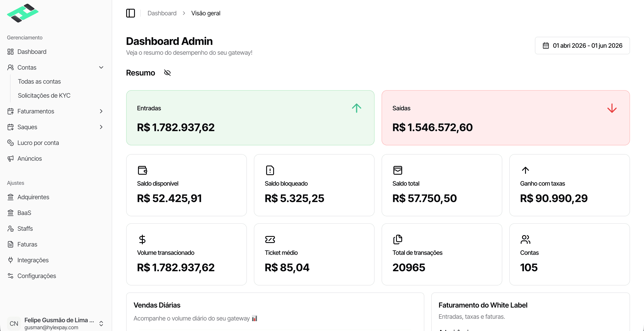Click the Dashboard grid icon in sidebar
Viewport: 644px width, 331px height.
10,52
